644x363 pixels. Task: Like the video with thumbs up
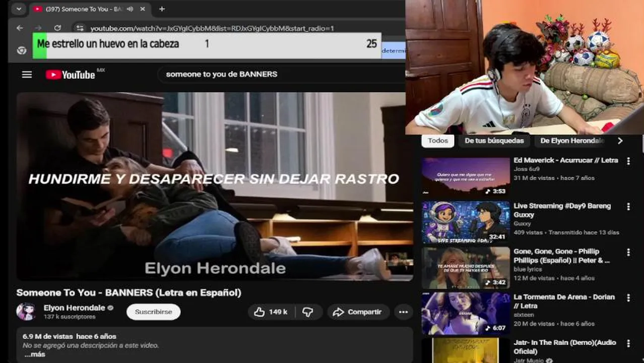pyautogui.click(x=271, y=312)
